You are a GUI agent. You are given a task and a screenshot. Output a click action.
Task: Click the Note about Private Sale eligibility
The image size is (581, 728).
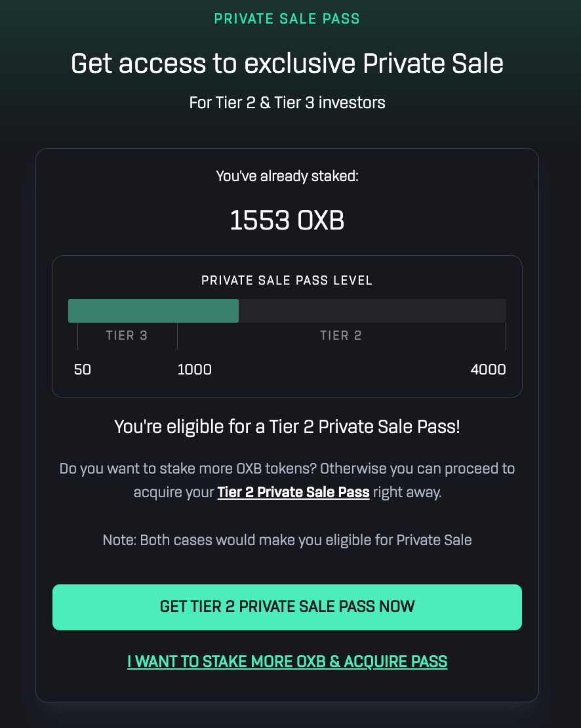coord(287,540)
